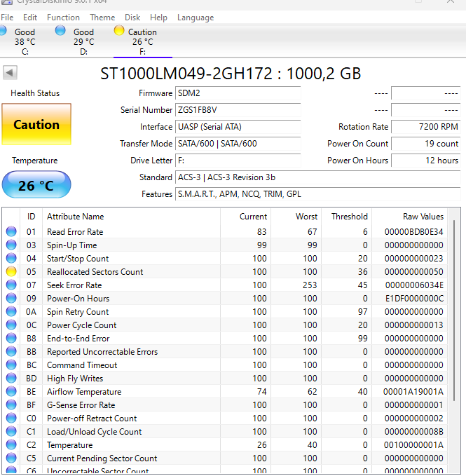Click the Serial Number field ZGS1FB8V

click(x=238, y=110)
